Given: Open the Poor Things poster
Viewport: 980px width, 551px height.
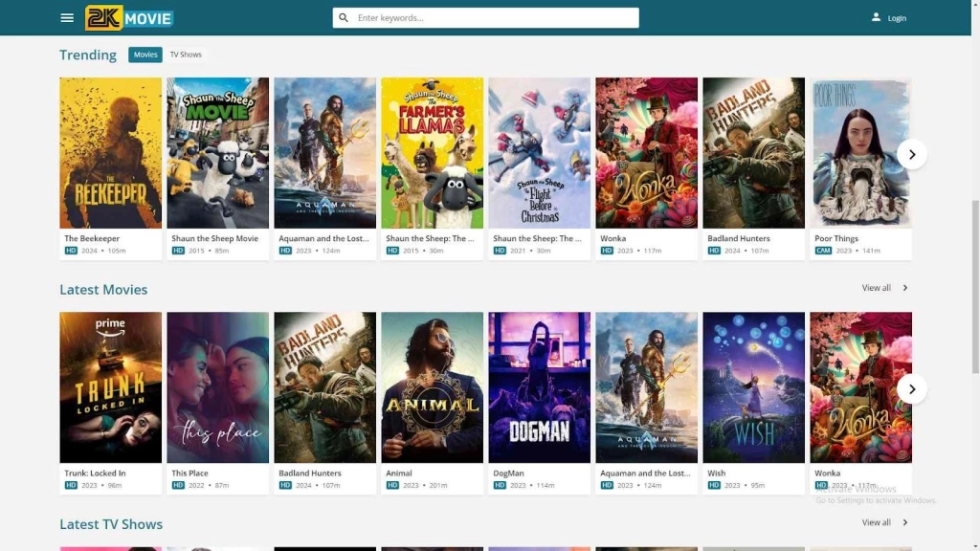Looking at the screenshot, I should pyautogui.click(x=860, y=153).
